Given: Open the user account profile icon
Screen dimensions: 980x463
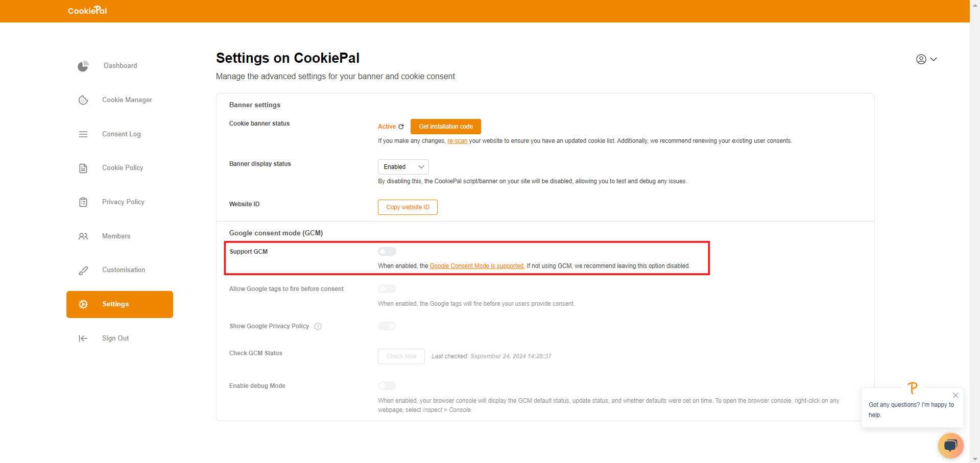Looking at the screenshot, I should click(x=921, y=59).
